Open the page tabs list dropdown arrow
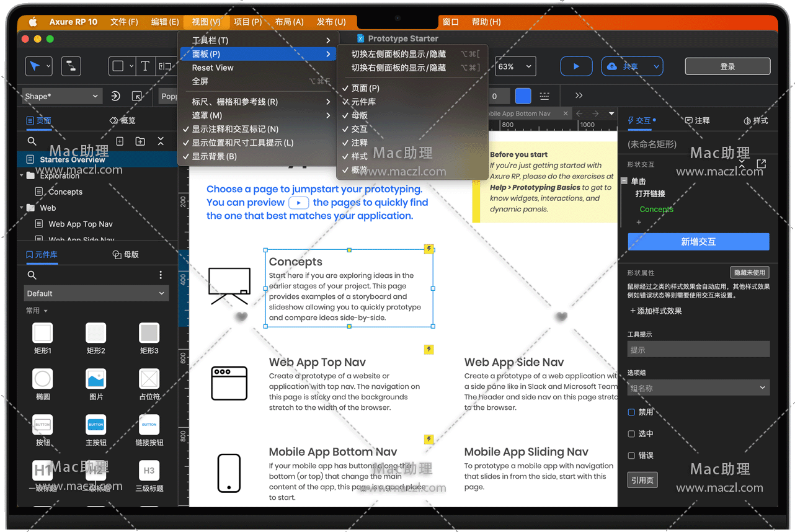Image resolution: width=795 pixels, height=532 pixels. point(611,113)
